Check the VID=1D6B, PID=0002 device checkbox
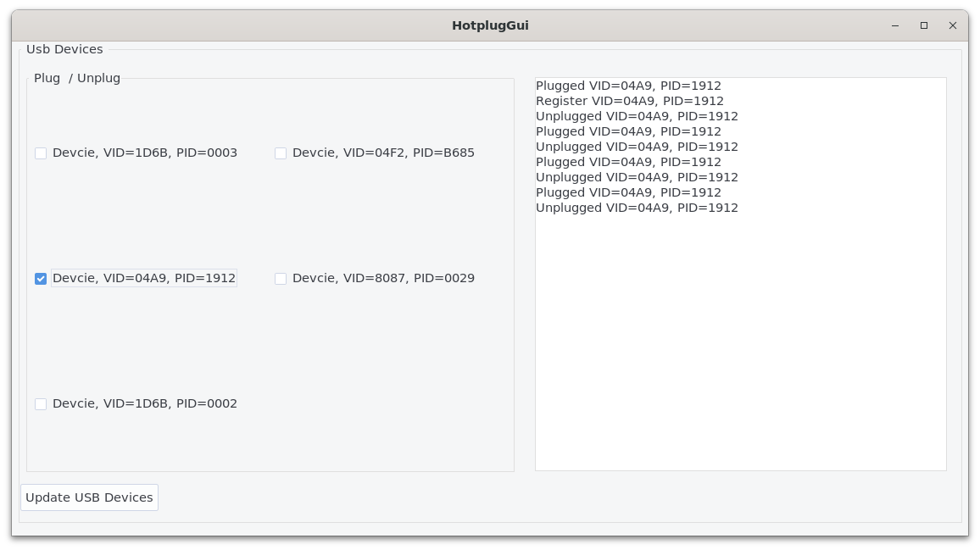980x550 pixels. click(x=41, y=404)
